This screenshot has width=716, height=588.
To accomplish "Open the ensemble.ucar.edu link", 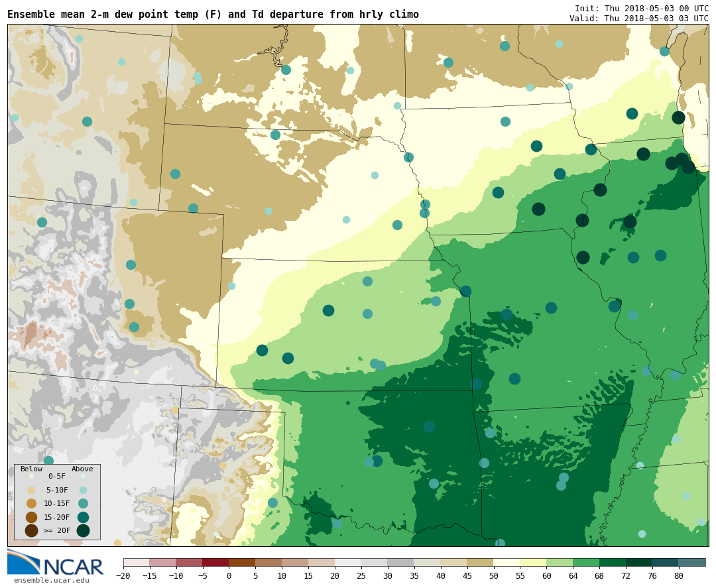I will click(x=51, y=581).
